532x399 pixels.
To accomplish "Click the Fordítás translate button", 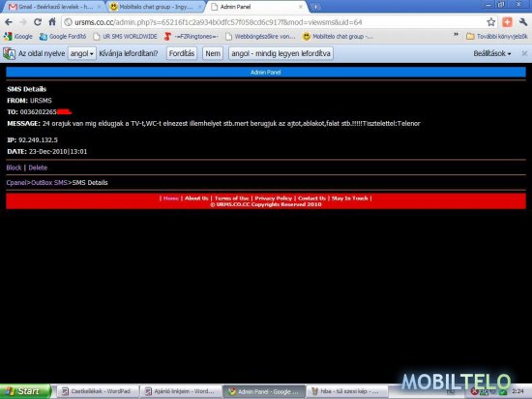I will pyautogui.click(x=182, y=53).
